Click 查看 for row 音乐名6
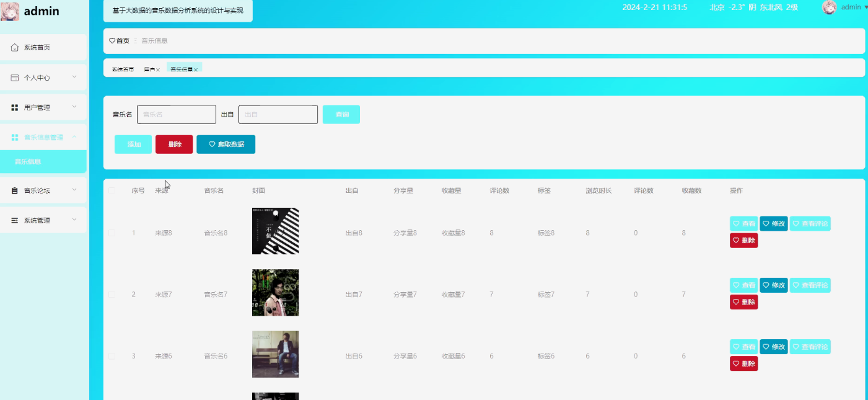This screenshot has height=400, width=868. tap(744, 347)
